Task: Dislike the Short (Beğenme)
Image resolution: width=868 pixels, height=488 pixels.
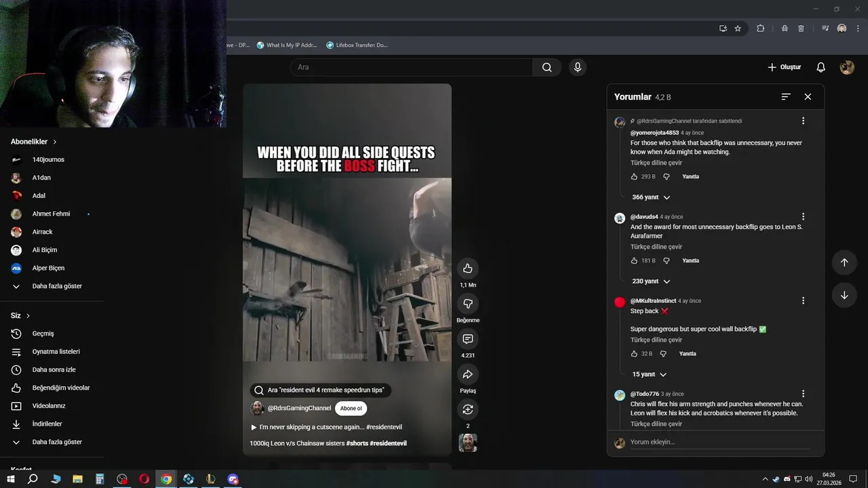Action: click(x=467, y=304)
